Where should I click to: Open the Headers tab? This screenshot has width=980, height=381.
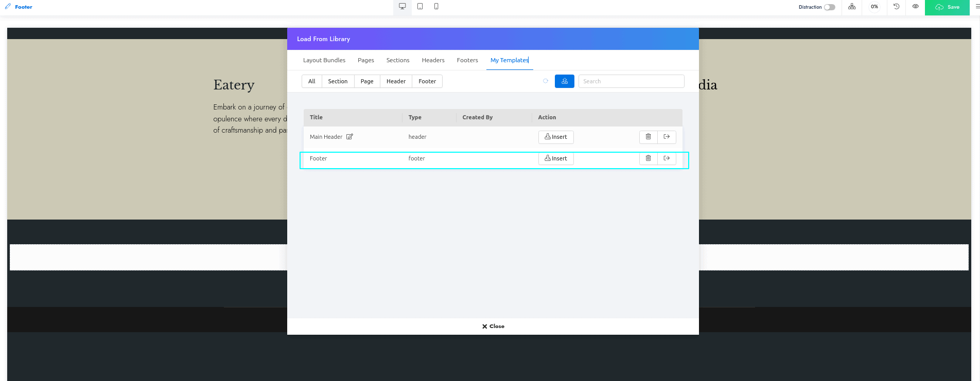(433, 60)
